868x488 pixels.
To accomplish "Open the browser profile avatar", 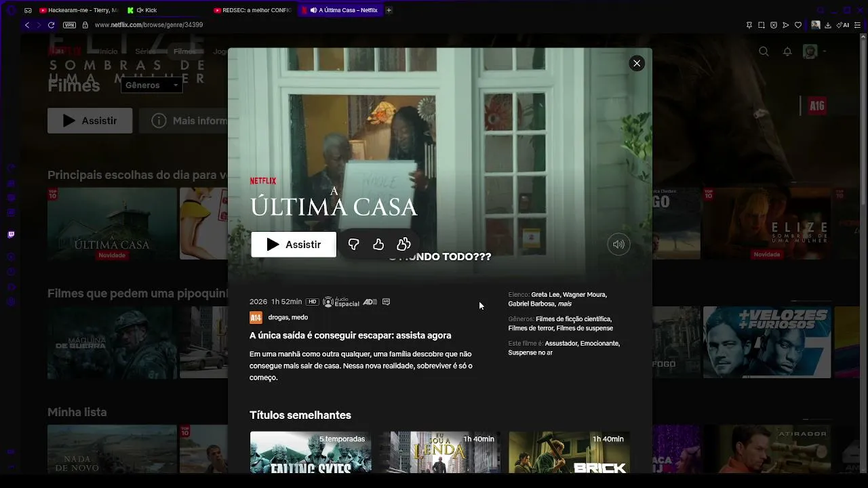I will click(x=816, y=25).
